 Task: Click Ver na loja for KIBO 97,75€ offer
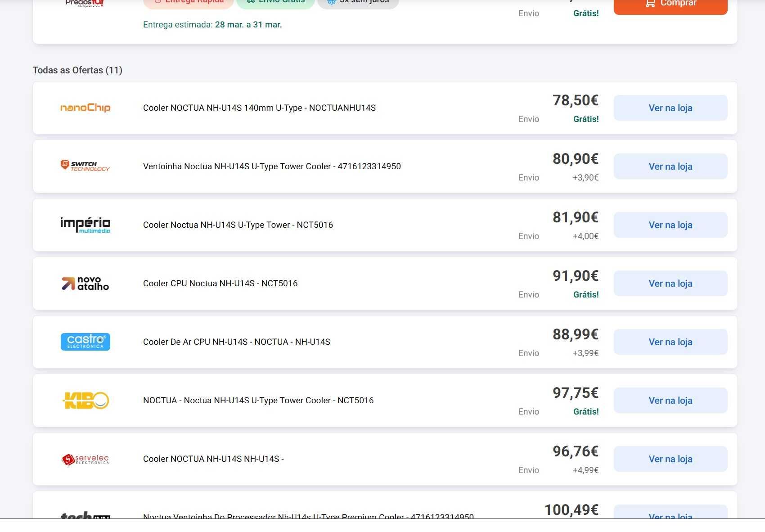670,401
